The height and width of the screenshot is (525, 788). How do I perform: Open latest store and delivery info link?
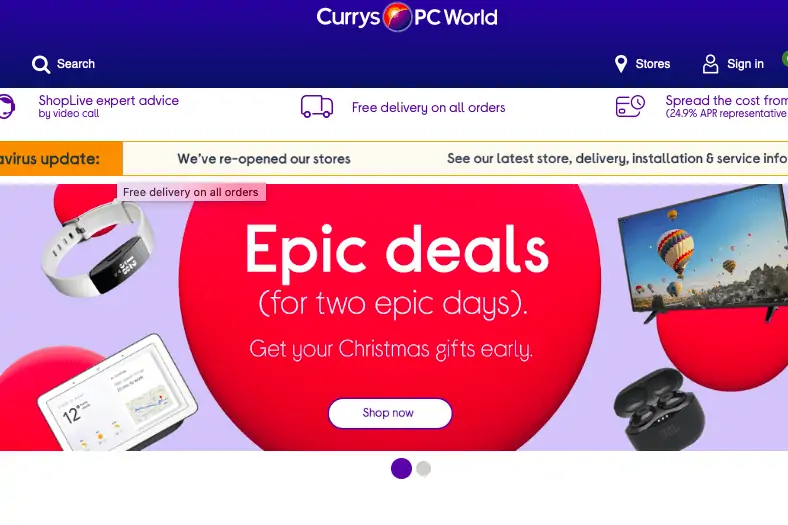(x=617, y=159)
